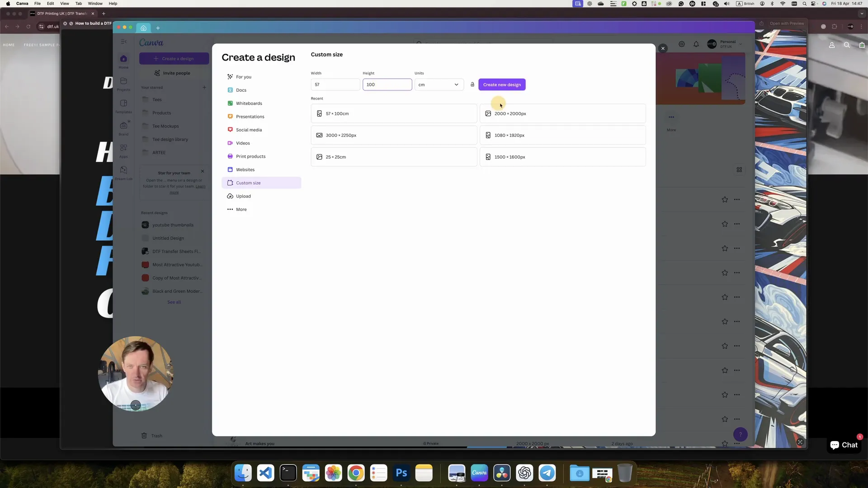Open DTF Transfer Sheets recent design
868x488 pixels.
coord(174,251)
